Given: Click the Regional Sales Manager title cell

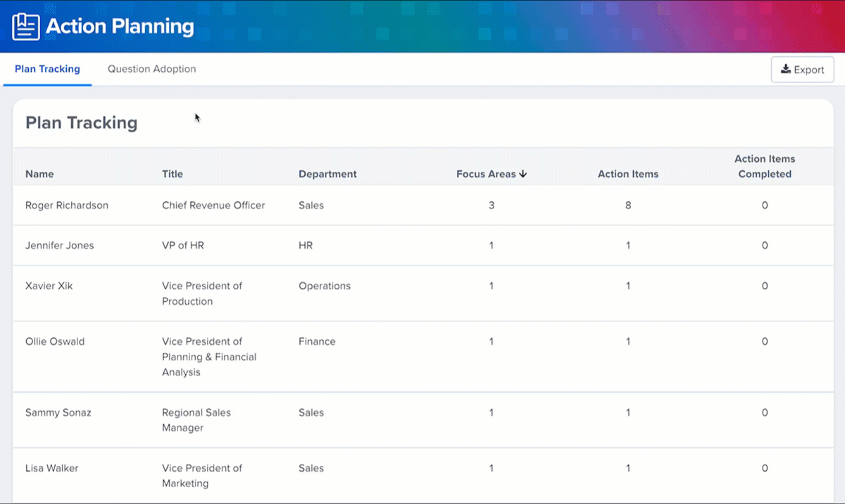Looking at the screenshot, I should click(196, 420).
